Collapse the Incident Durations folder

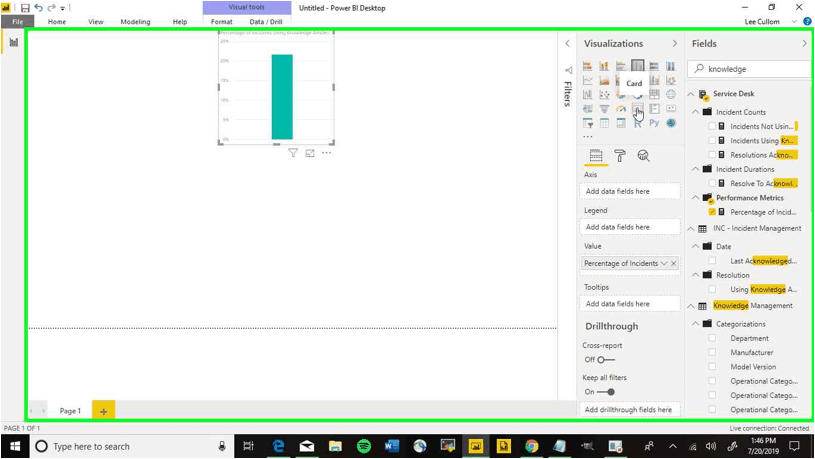tap(695, 169)
